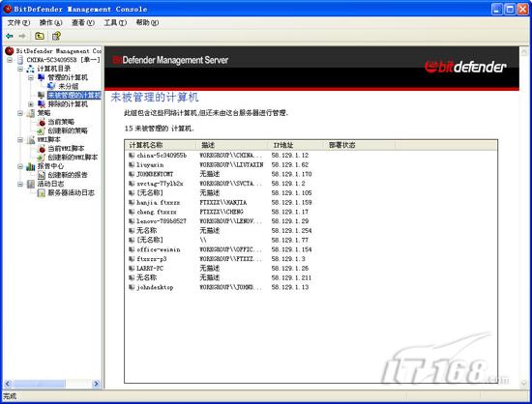Click the up-one-level folder toolbar icon
Image resolution: width=532 pixels, height=404 pixels.
pyautogui.click(x=40, y=36)
